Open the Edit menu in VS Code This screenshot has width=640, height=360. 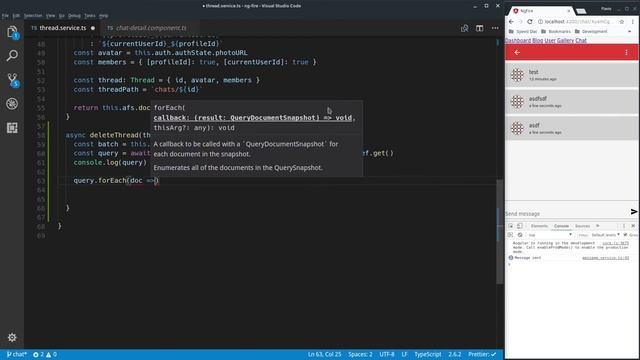click(x=16, y=16)
